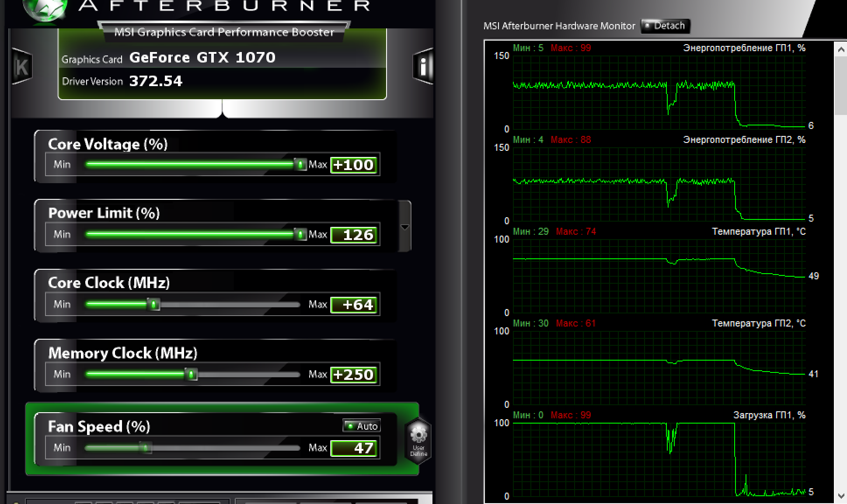This screenshot has width=847, height=504.
Task: Click the Detach monitor button
Action: click(x=666, y=26)
